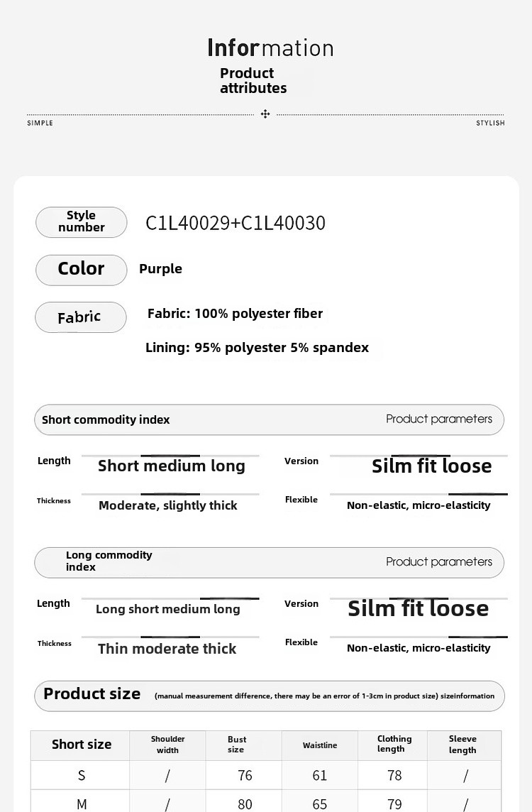Click the Fabric pill label
Screen dimensions: 532x812
80,317
